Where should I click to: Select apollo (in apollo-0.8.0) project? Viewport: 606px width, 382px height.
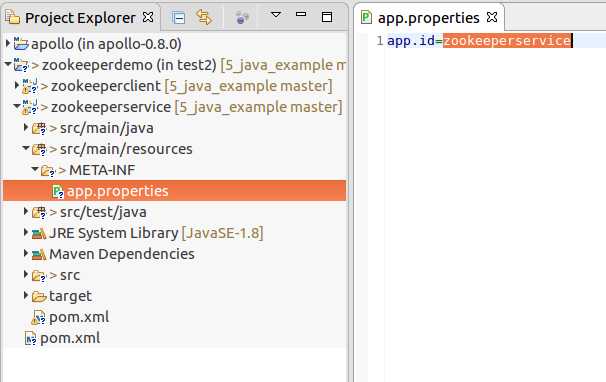coord(106,44)
